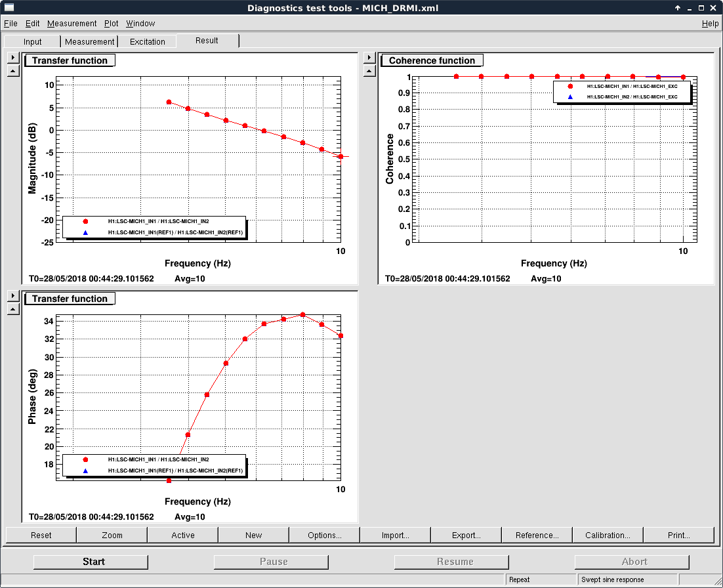Click the Coherence function plot title
Screen dimensions: 723x588
432,60
